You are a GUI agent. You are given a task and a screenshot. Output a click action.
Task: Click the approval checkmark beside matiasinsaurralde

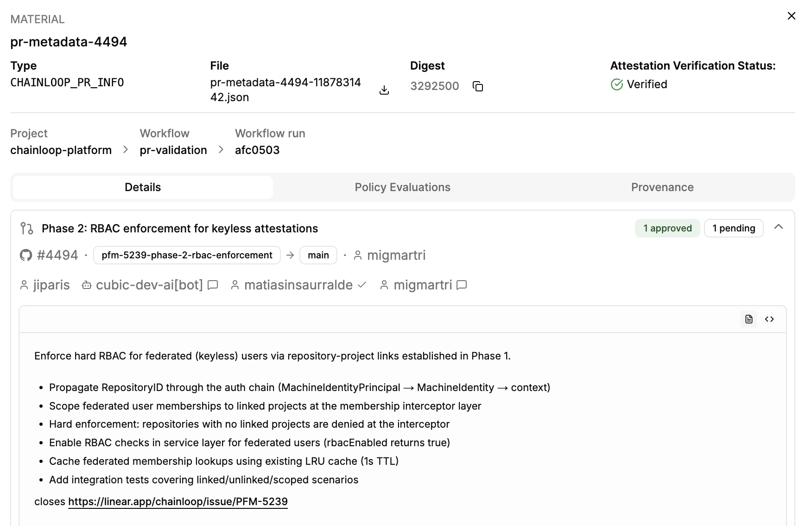tap(362, 285)
